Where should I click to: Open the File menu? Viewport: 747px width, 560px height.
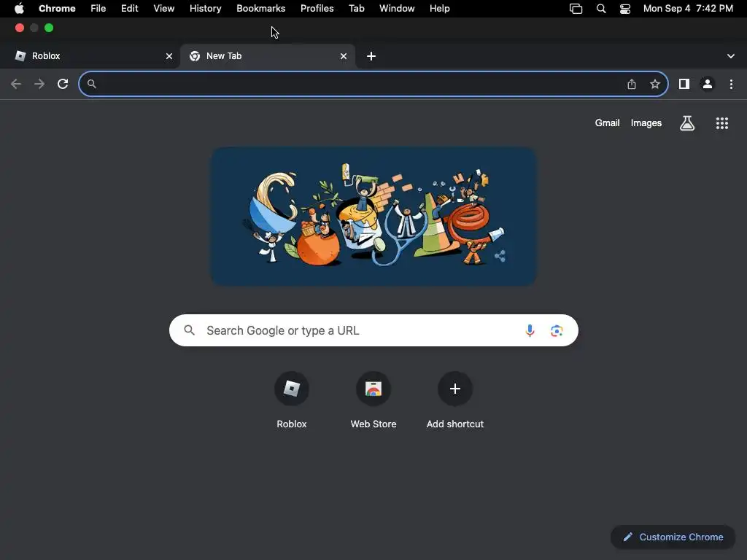(x=98, y=9)
